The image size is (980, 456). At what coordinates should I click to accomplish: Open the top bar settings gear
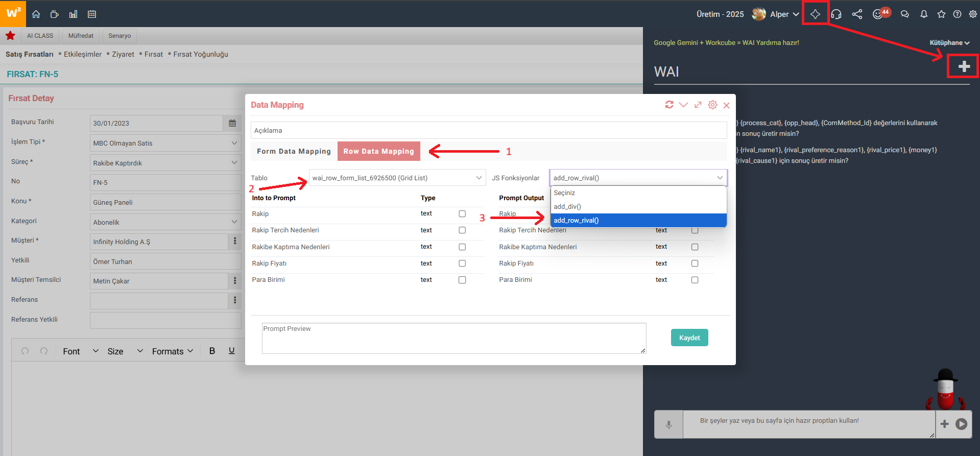click(x=973, y=14)
